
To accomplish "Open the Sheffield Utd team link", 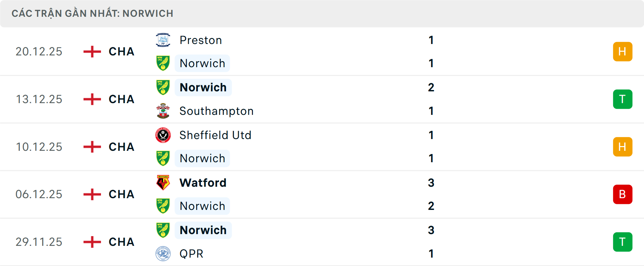I will tap(215, 135).
